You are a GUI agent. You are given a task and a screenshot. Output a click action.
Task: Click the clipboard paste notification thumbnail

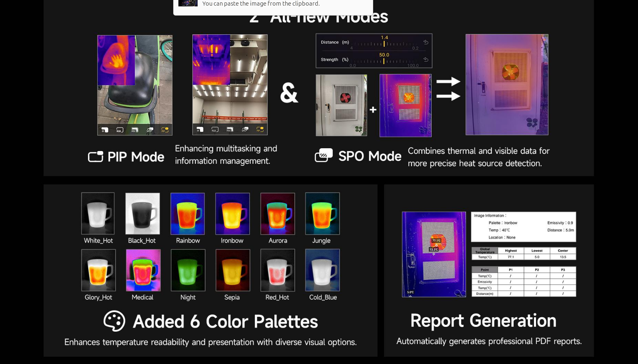coord(188,3)
